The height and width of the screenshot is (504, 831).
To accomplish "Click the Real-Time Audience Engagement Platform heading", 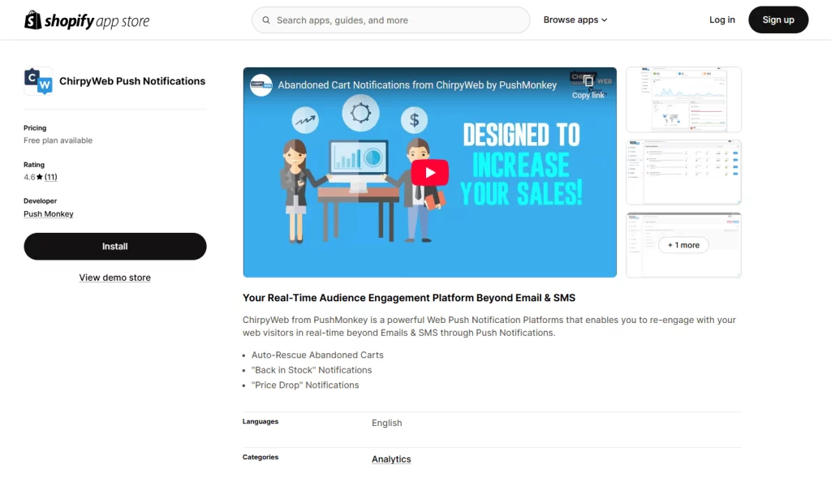I will pyautogui.click(x=409, y=298).
